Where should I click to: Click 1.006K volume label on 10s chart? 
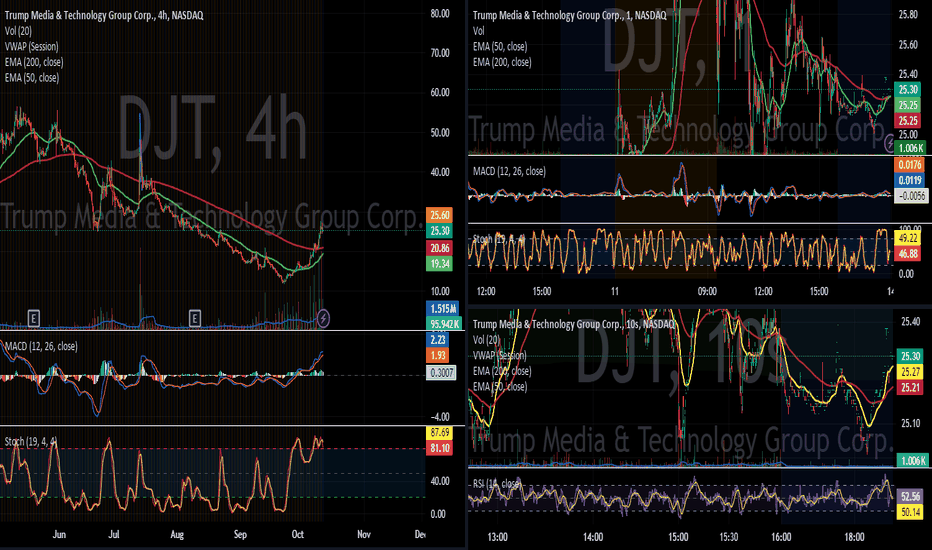point(912,460)
